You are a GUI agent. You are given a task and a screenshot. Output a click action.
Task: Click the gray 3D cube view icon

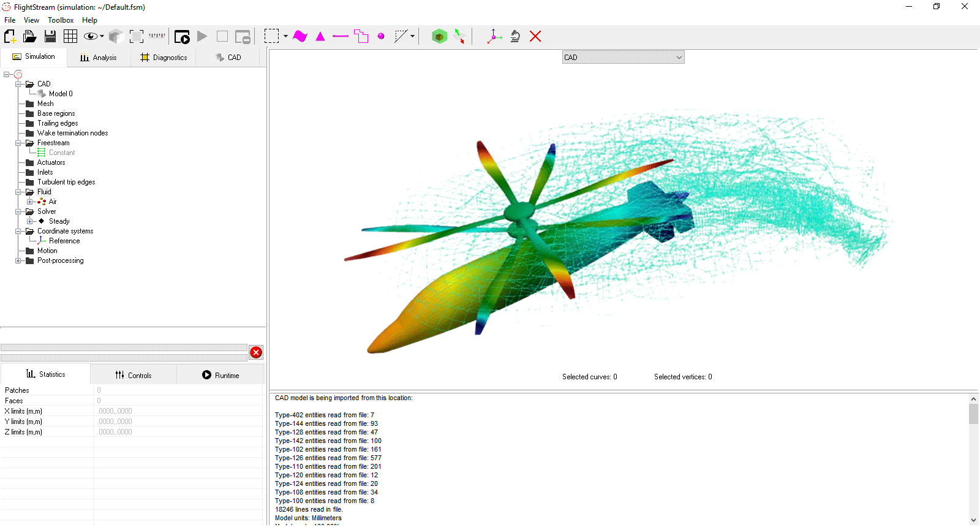coord(116,36)
